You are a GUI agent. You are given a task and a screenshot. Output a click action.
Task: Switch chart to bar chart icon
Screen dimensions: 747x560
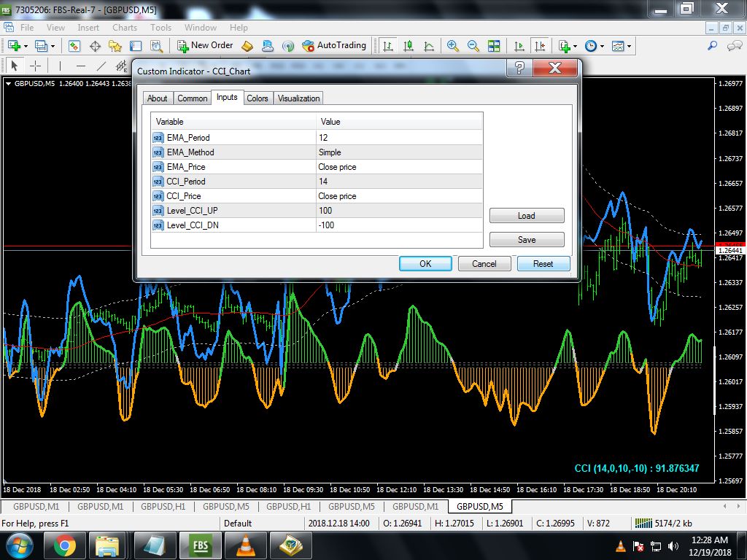click(x=388, y=46)
